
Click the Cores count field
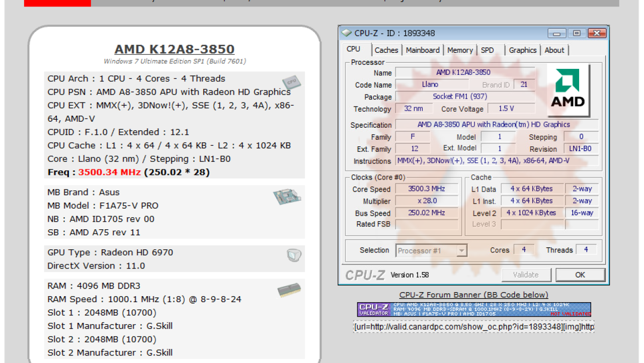(524, 250)
